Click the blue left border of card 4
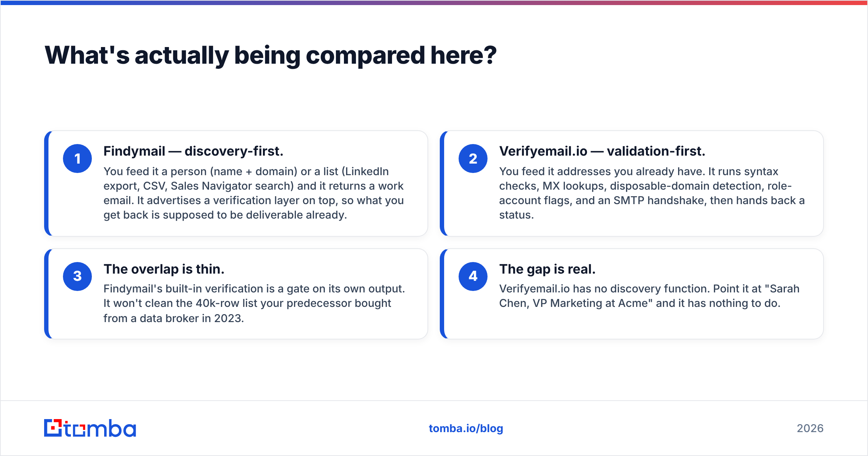 point(442,294)
